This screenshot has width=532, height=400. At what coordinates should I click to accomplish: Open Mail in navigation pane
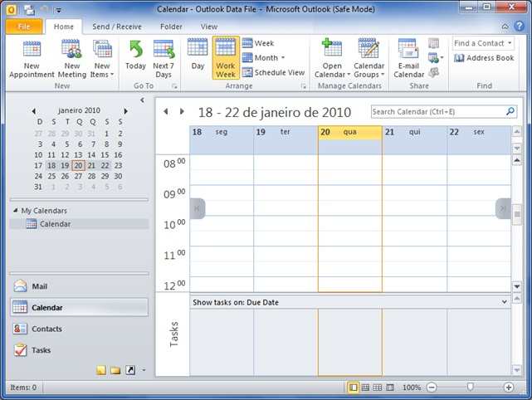tap(80, 286)
